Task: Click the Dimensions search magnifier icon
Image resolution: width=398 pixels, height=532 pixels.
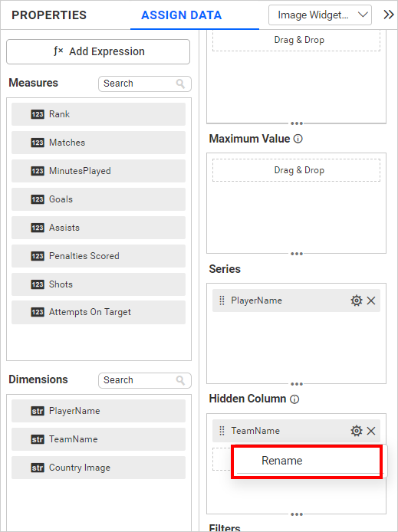Action: tap(180, 380)
